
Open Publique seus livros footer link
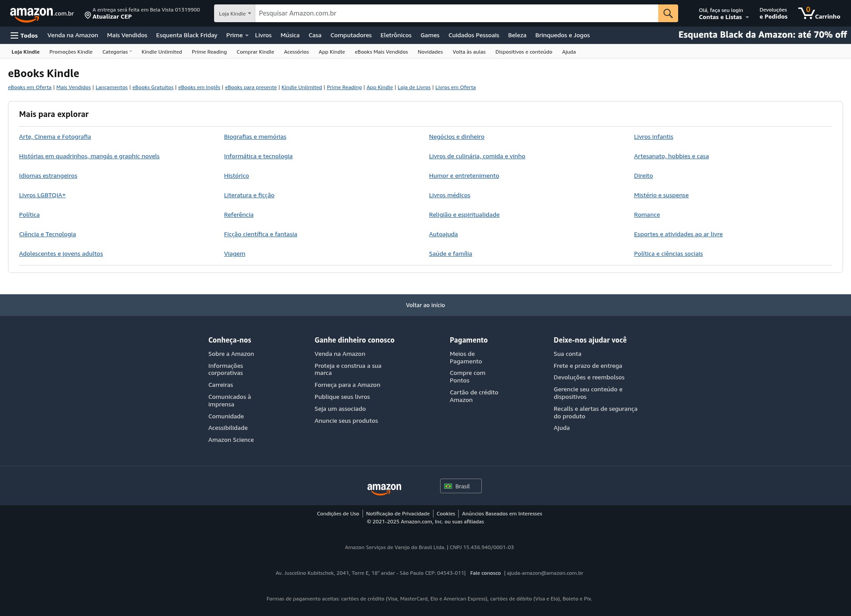[342, 397]
